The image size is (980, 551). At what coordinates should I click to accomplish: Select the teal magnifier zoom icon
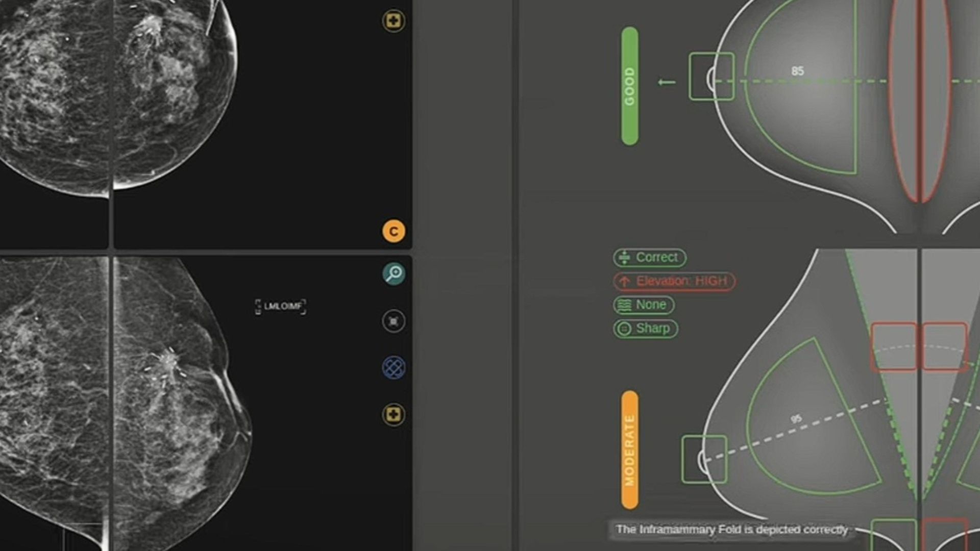point(394,274)
